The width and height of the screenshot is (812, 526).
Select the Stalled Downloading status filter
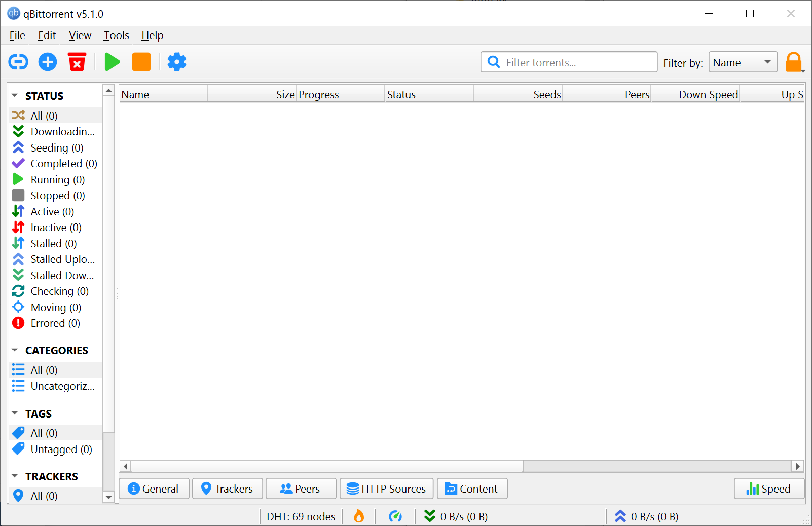pyautogui.click(x=55, y=275)
